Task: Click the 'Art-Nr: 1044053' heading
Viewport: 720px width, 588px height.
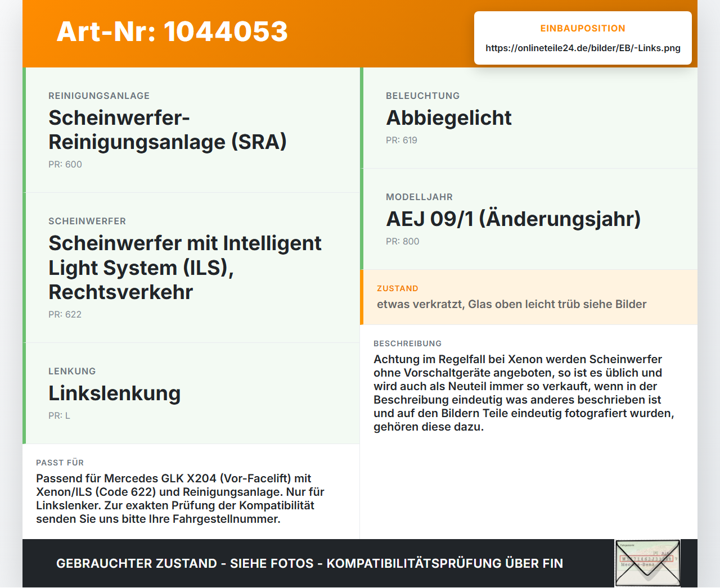Action: [x=172, y=31]
